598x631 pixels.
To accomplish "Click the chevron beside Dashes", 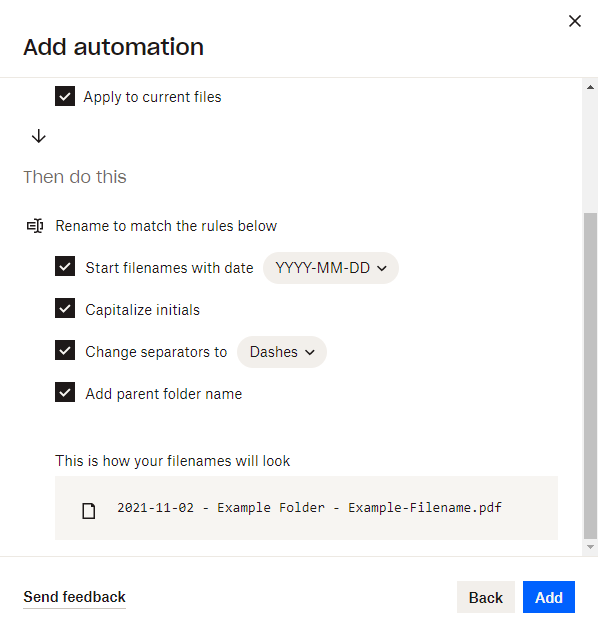I will tap(309, 353).
